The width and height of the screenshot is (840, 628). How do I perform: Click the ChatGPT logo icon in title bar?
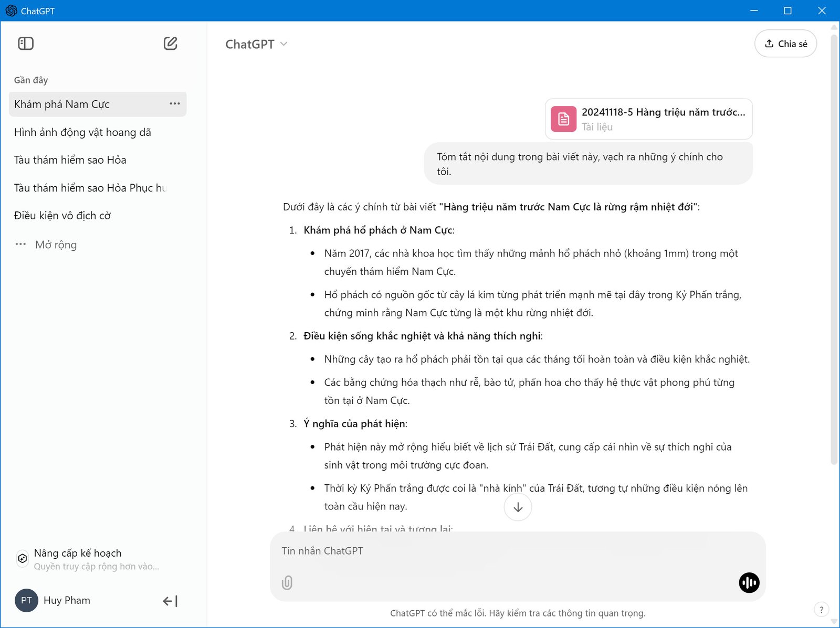(11, 10)
